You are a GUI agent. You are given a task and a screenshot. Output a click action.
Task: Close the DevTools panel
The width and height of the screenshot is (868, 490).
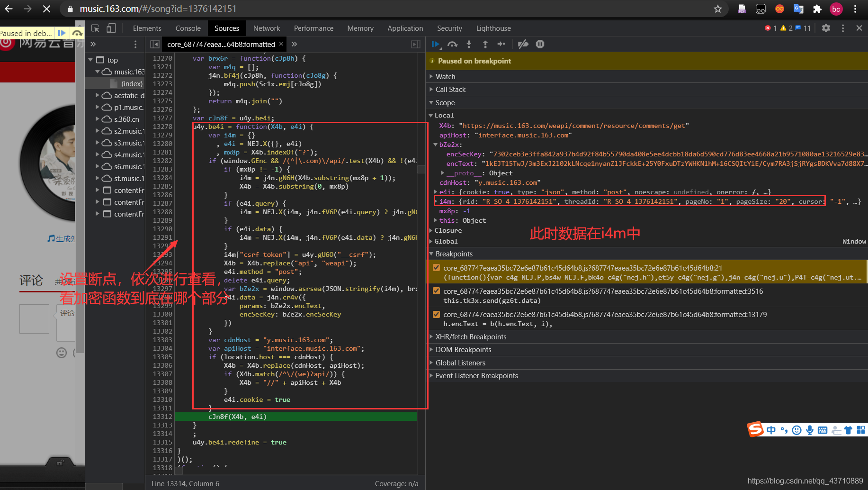(859, 28)
